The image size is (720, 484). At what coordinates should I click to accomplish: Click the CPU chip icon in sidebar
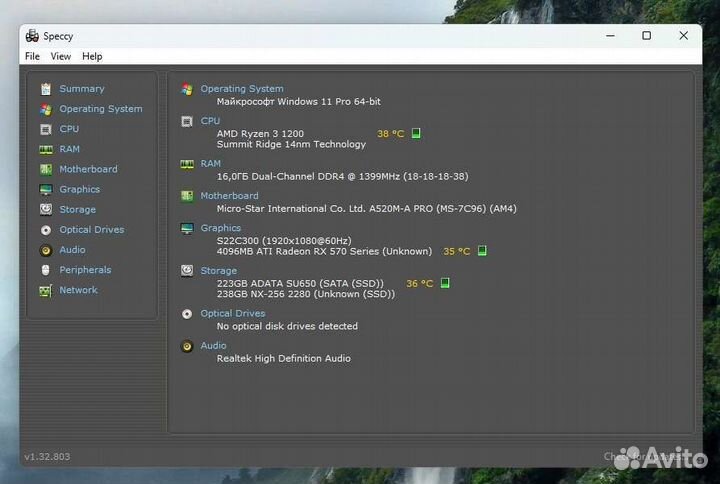pyautogui.click(x=46, y=129)
